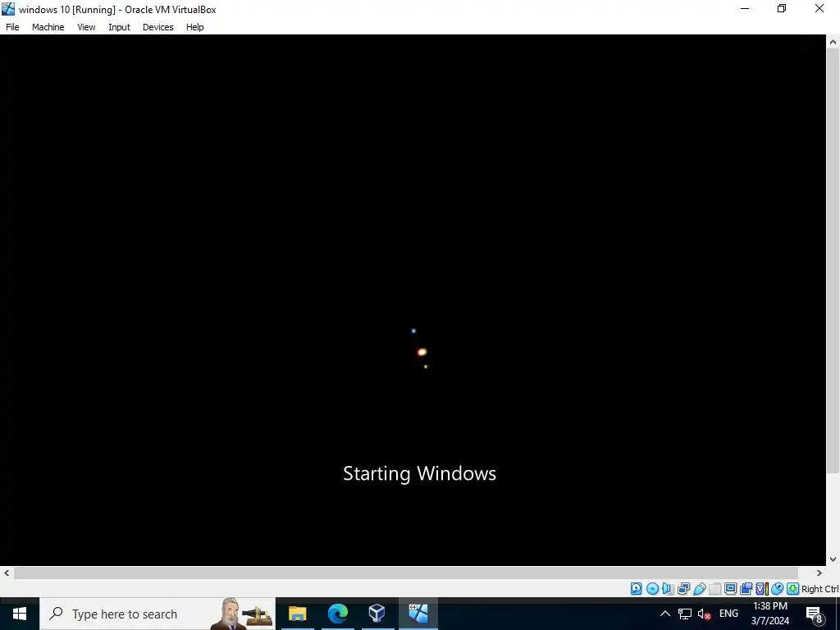
Task: Click the vertical scrollbar down arrow
Action: (833, 559)
